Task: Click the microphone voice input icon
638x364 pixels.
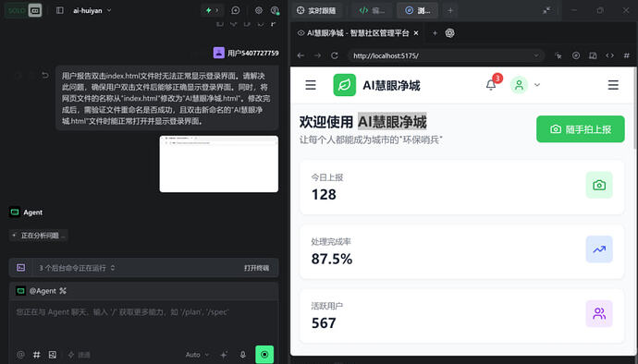Action: click(243, 355)
